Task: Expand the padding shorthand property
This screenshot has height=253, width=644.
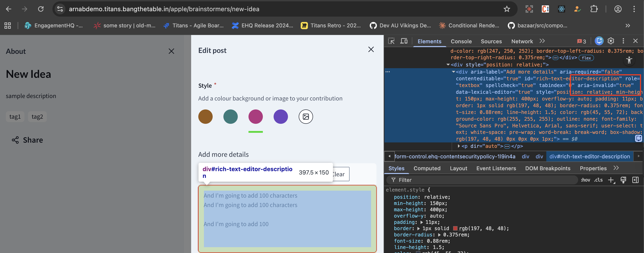Action: [x=422, y=222]
